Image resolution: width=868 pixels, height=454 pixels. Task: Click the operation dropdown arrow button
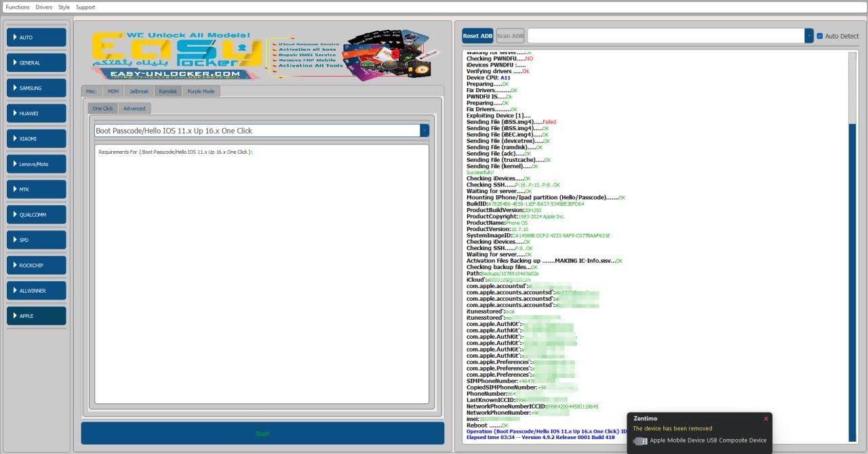425,131
